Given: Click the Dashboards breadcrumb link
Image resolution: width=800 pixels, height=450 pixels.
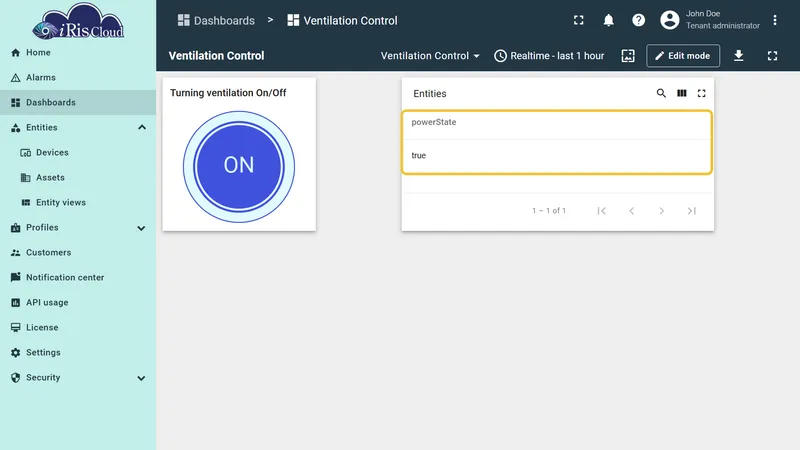Looking at the screenshot, I should pyautogui.click(x=216, y=20).
